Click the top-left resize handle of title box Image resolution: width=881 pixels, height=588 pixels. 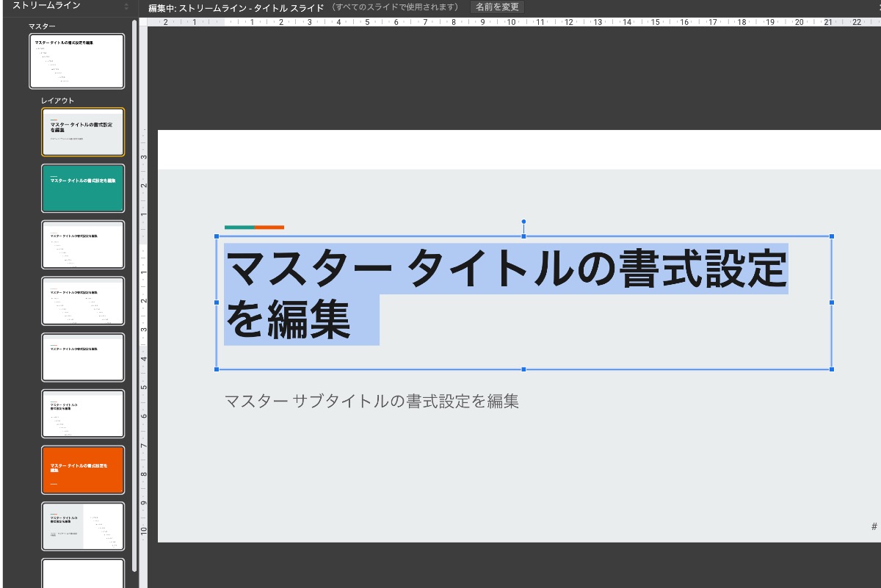coord(217,236)
